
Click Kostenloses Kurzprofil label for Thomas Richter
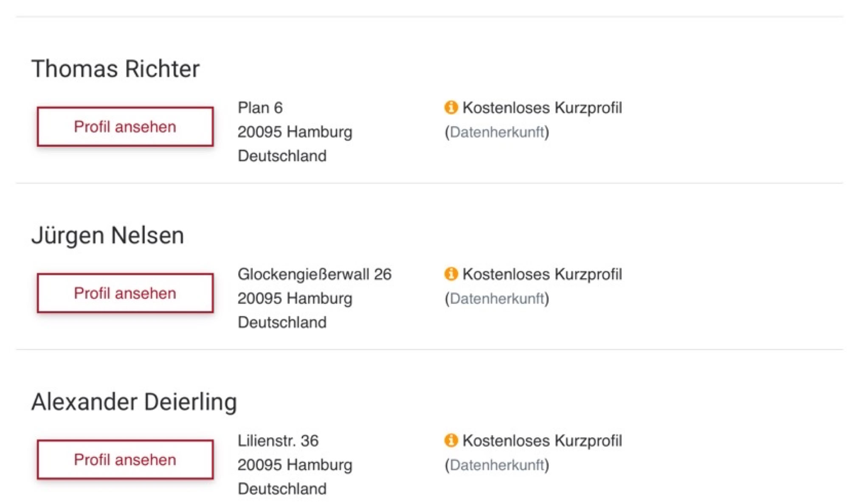(x=542, y=108)
